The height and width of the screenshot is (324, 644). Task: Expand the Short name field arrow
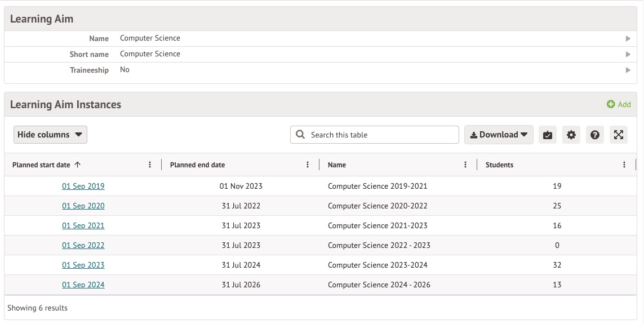click(628, 55)
